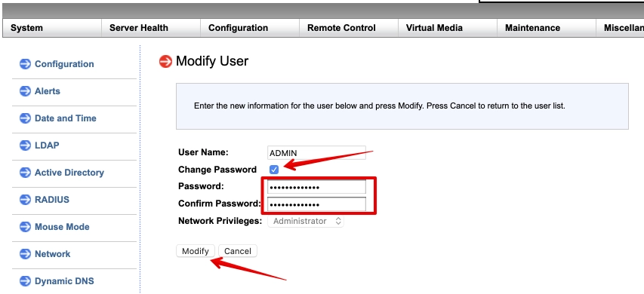Click the arrow icon next to Date and Time
This screenshot has height=294, width=644.
tap(25, 118)
